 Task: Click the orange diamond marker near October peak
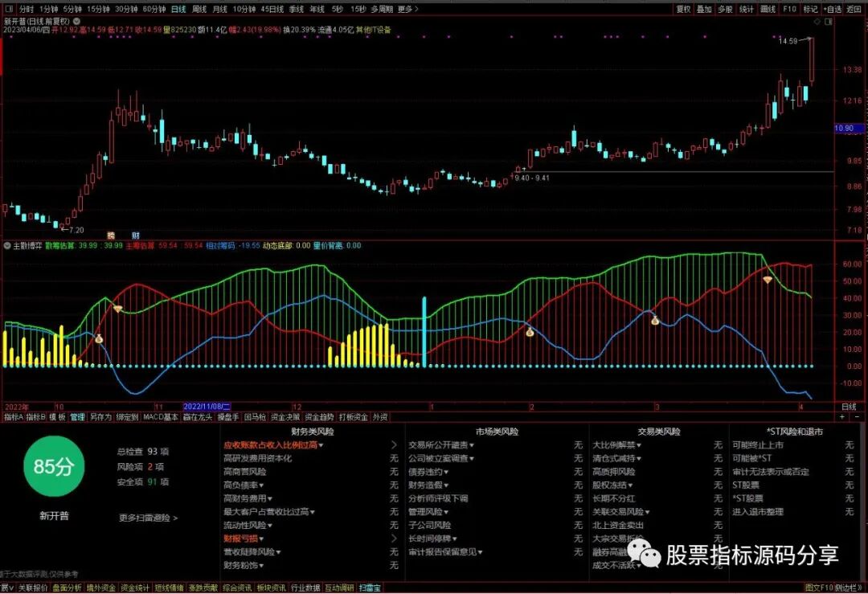[118, 309]
